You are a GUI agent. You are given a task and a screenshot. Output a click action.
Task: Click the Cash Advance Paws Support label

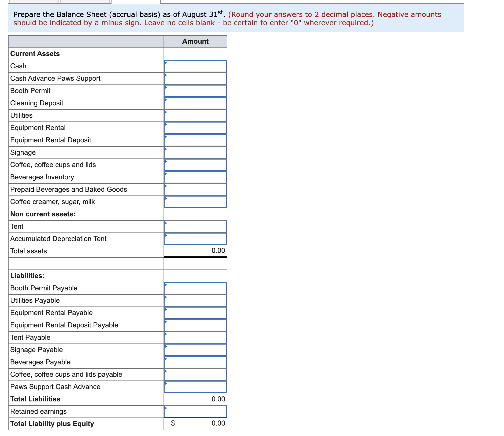pos(55,78)
